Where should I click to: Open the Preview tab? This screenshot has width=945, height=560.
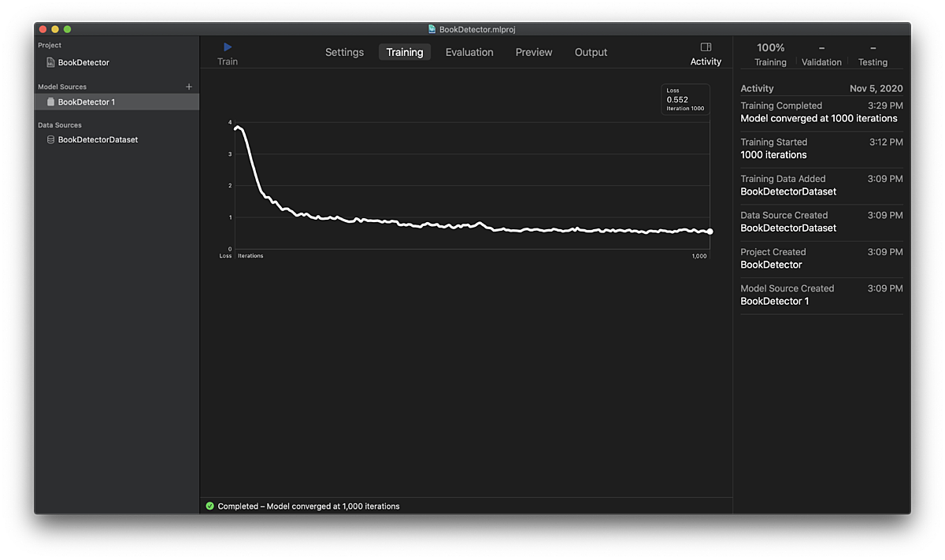pyautogui.click(x=534, y=52)
